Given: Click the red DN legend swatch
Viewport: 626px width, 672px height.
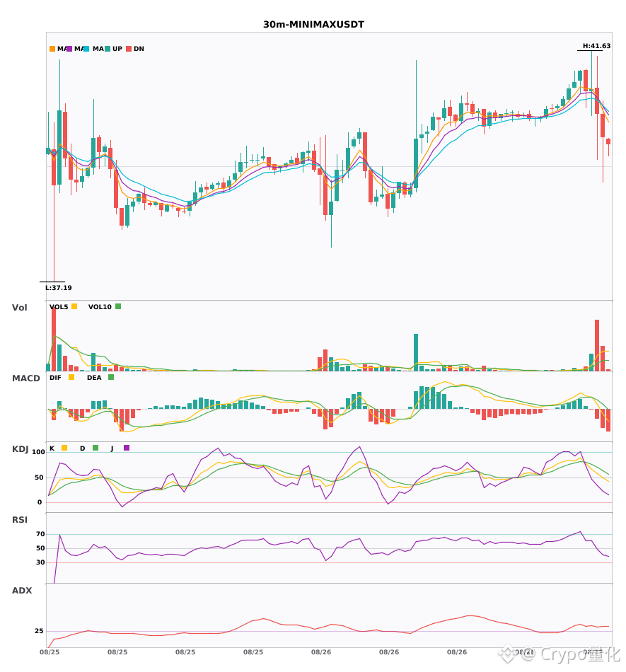Looking at the screenshot, I should 129,49.
